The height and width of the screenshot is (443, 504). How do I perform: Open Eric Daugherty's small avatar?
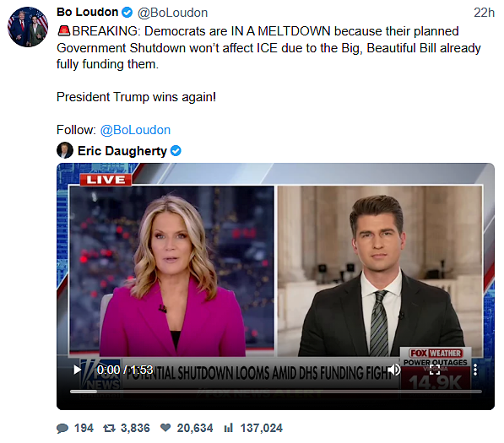(65, 150)
